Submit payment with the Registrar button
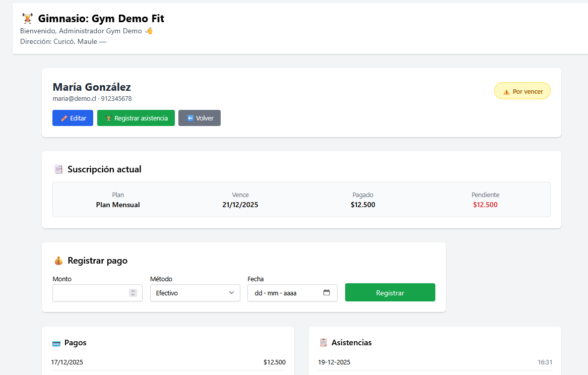This screenshot has width=588, height=375. [x=390, y=293]
